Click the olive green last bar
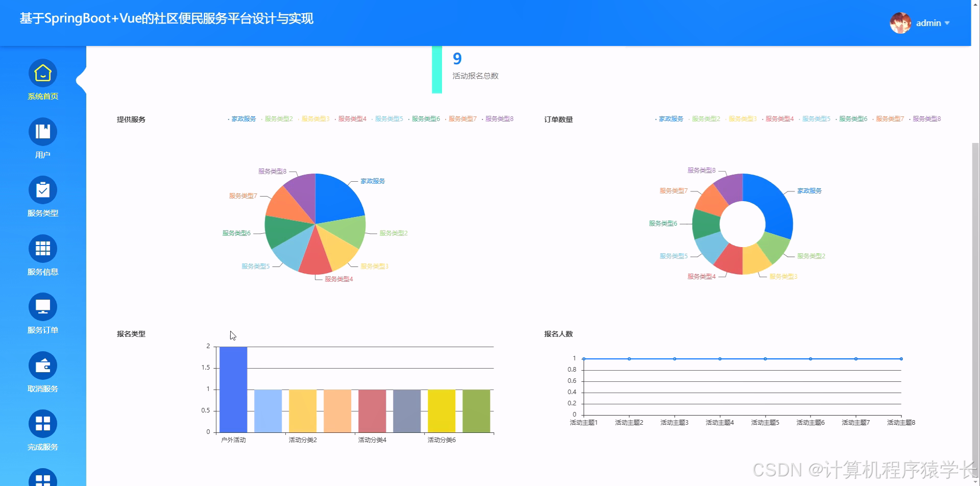 tap(476, 411)
